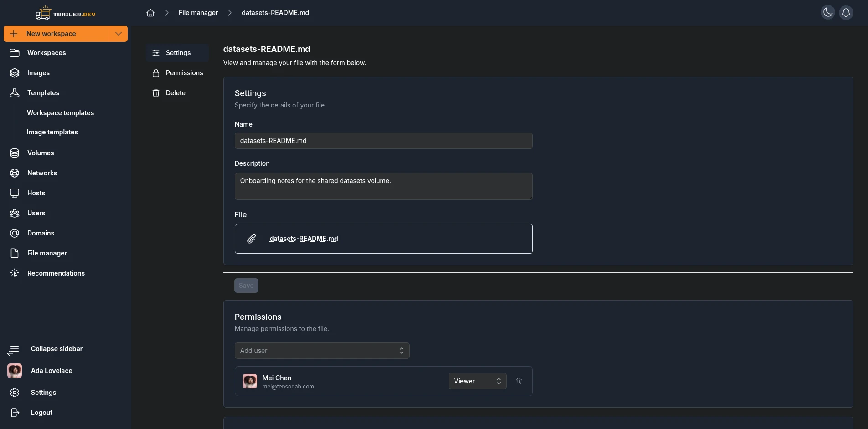Click the Ada Lovelace name
Screen dimensions: 868x429
click(x=52, y=371)
